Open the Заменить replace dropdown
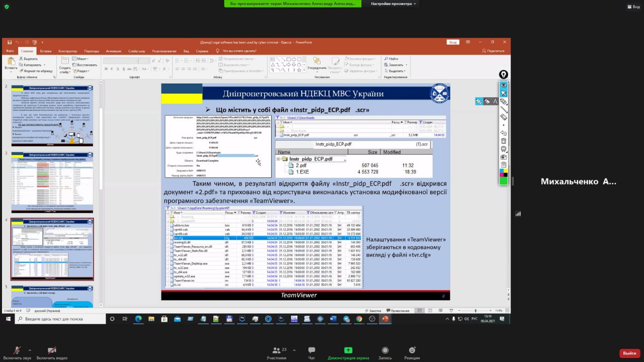The image size is (644, 362). tap(395, 65)
